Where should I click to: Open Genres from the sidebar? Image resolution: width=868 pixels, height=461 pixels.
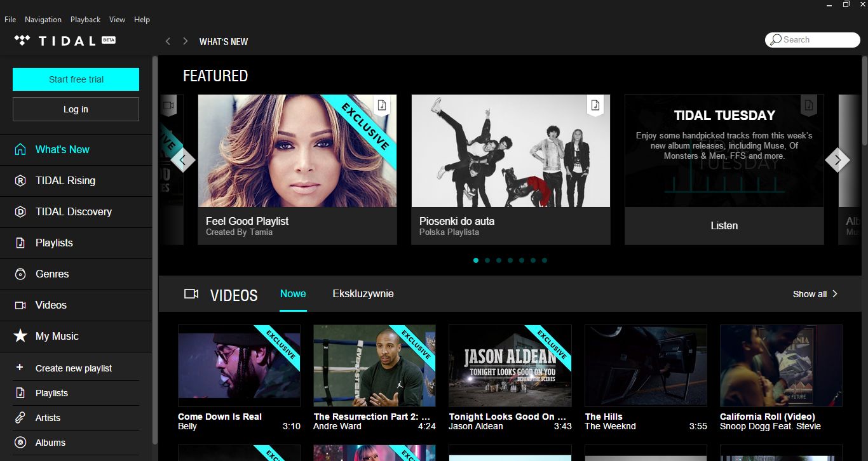pyautogui.click(x=76, y=274)
